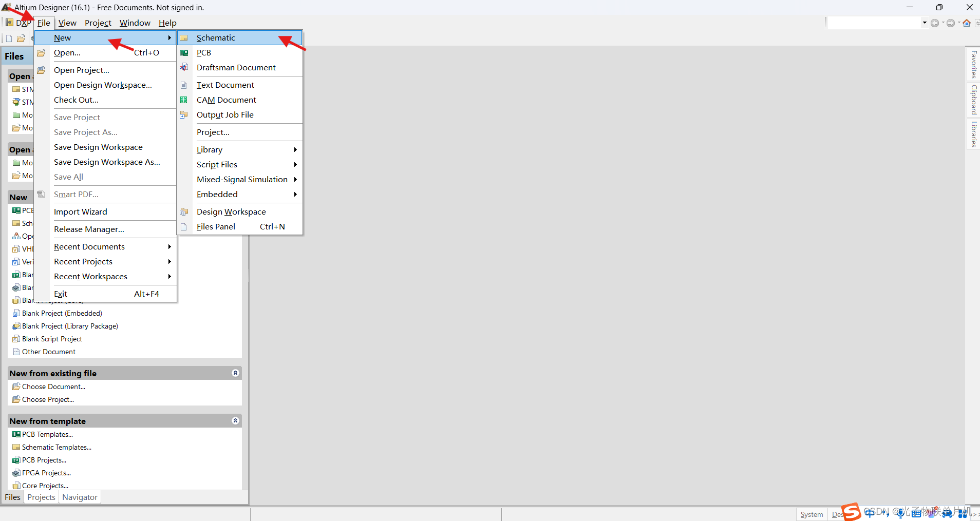Screen dimensions: 980x521
Task: Open the Help menu
Action: coord(167,23)
